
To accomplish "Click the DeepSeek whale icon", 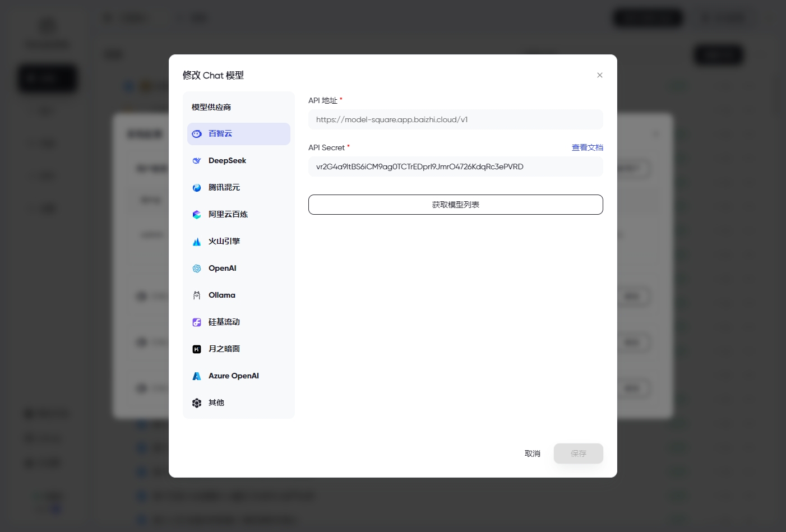I will (x=197, y=161).
